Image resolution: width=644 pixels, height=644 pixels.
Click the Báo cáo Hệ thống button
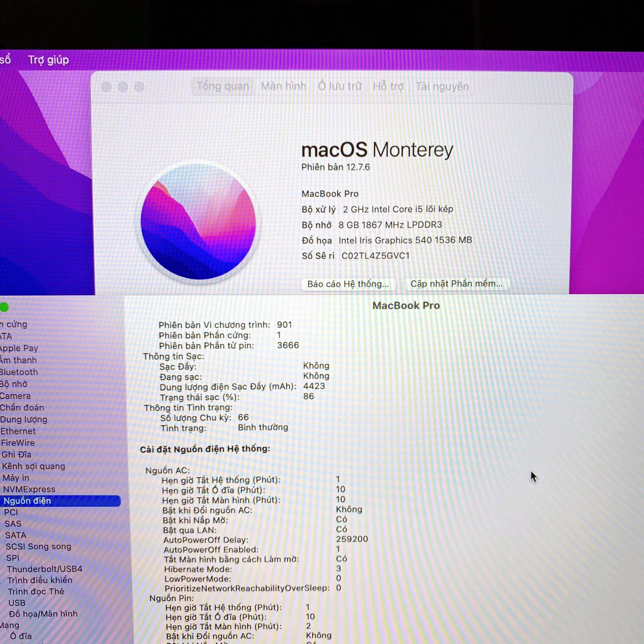coord(348,284)
